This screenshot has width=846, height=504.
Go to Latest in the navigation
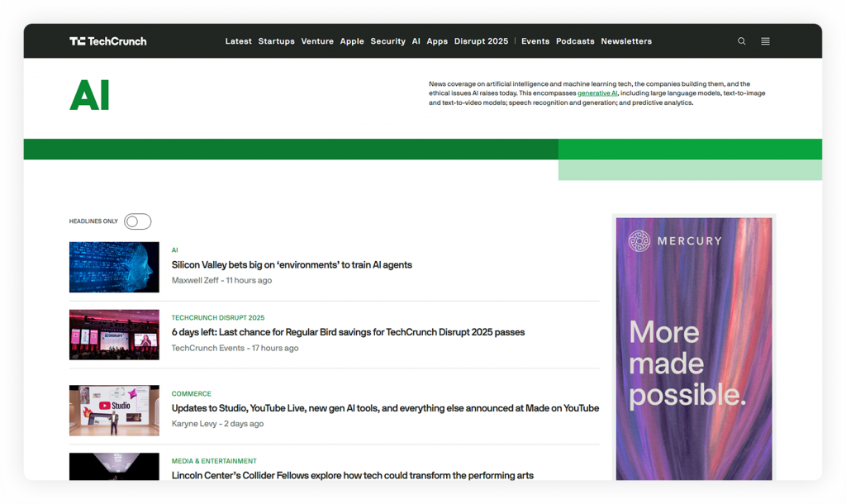[x=239, y=41]
